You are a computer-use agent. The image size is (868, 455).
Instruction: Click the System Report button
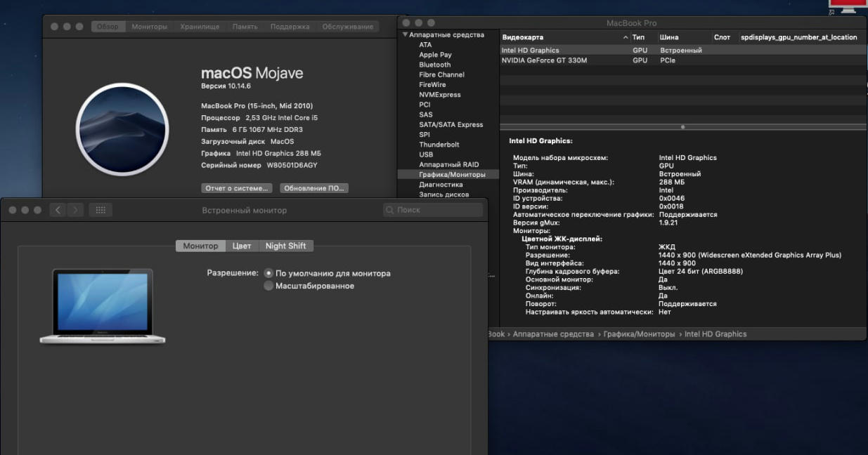point(236,188)
